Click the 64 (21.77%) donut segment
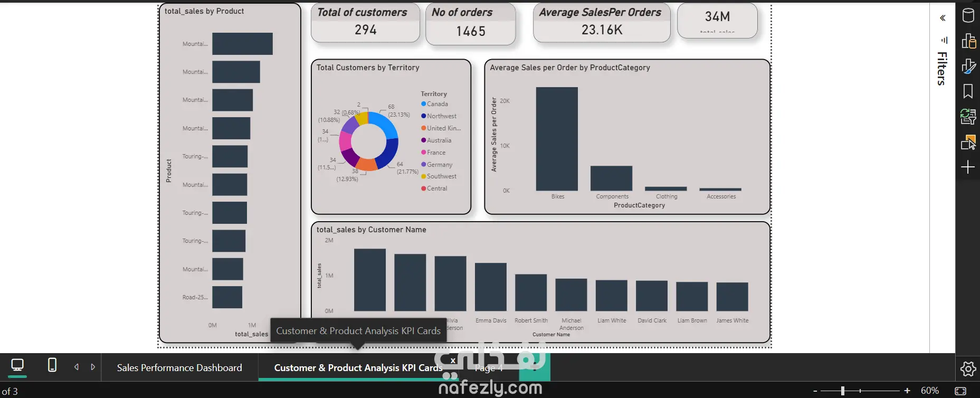This screenshot has height=398, width=980. pyautogui.click(x=388, y=154)
